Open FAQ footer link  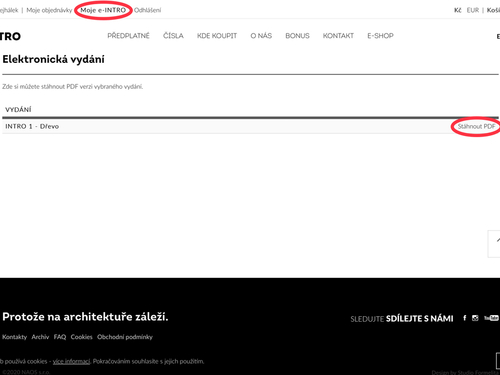(x=60, y=337)
